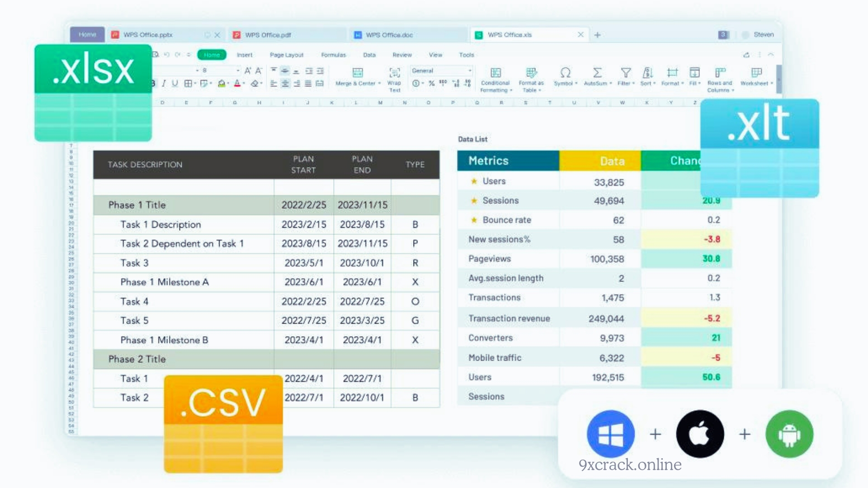The width and height of the screenshot is (868, 488).
Task: Switch to the WPS Office.pdf document tab
Action: [x=288, y=35]
